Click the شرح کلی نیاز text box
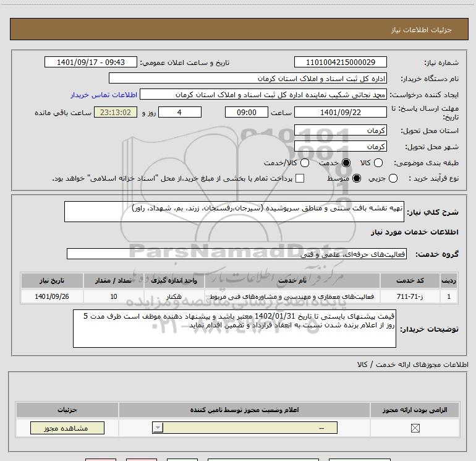Image resolution: width=476 pixels, height=461 pixels. [234, 212]
